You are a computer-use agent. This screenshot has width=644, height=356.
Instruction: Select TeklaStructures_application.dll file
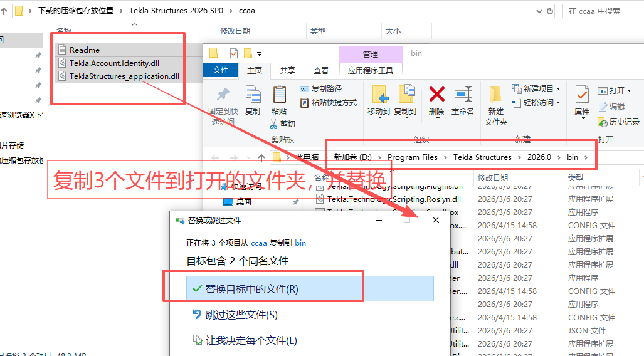(x=124, y=76)
